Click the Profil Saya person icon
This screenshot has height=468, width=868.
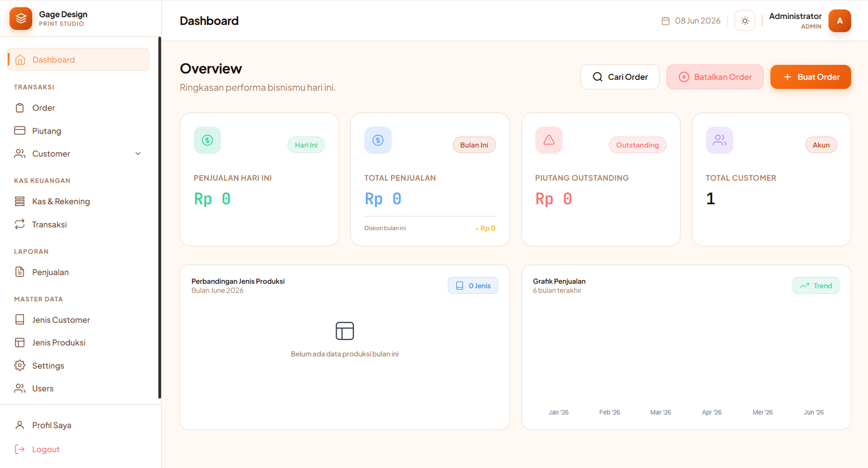(20, 425)
